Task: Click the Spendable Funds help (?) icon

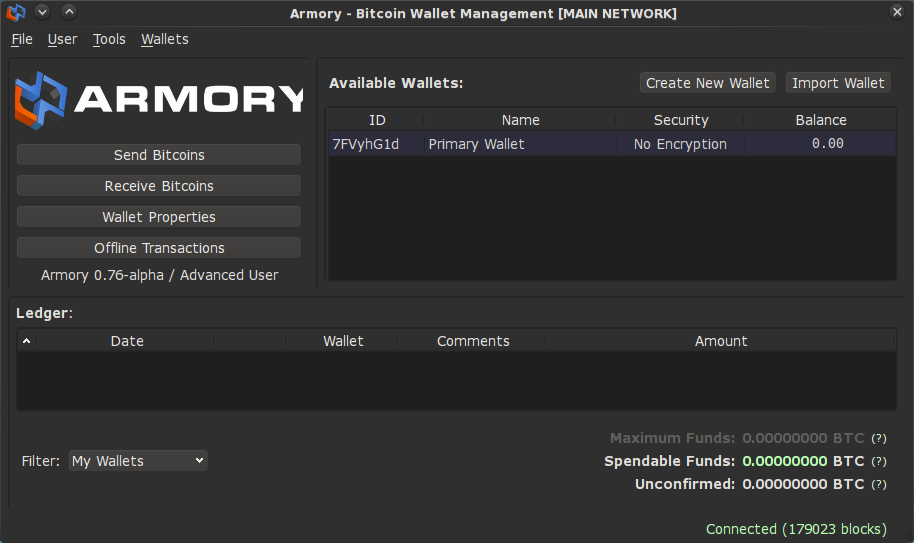Action: coord(879,462)
